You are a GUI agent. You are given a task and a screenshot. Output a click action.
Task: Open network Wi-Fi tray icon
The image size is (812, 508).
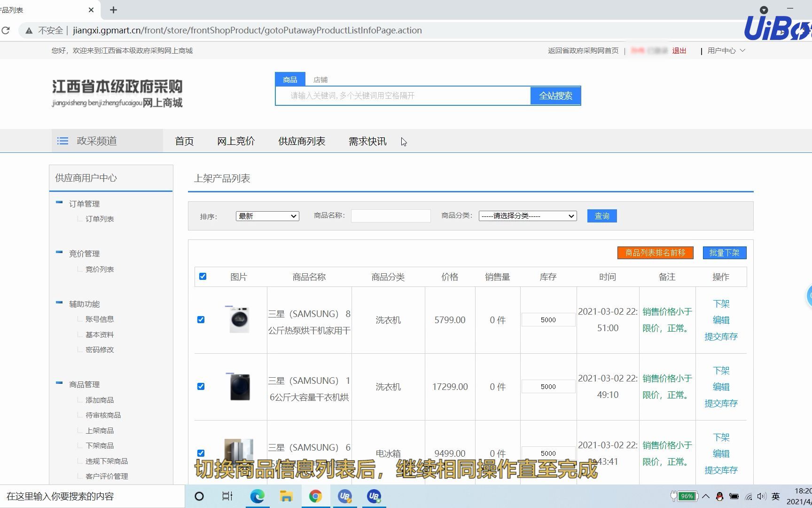point(749,496)
